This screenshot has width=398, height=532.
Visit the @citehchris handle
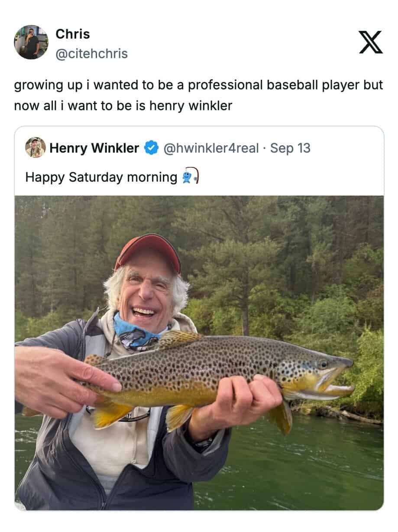[x=91, y=54]
